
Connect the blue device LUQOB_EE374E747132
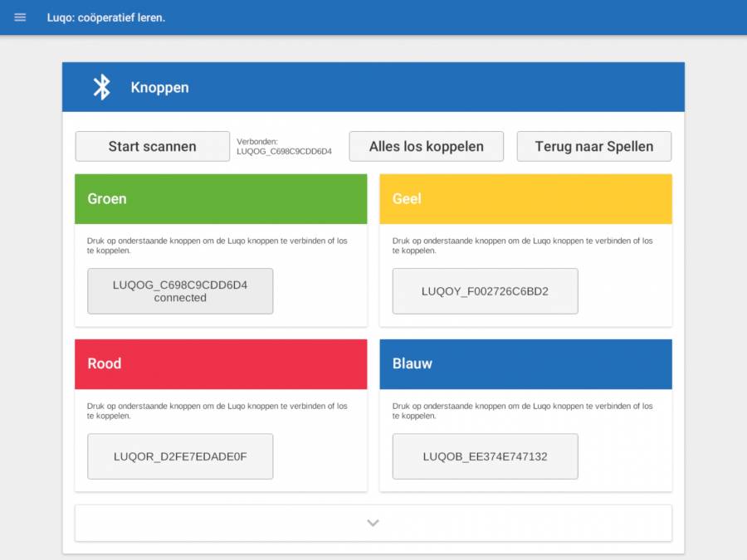tap(485, 456)
